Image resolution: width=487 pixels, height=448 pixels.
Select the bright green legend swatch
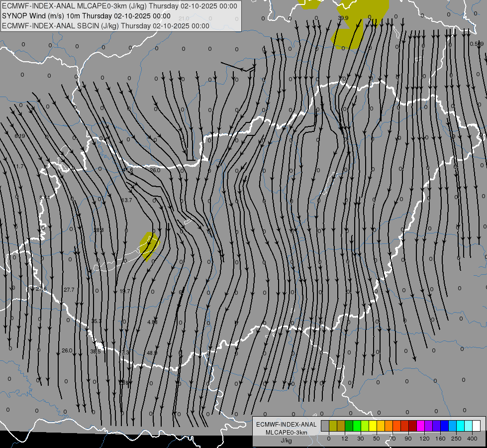357,426
